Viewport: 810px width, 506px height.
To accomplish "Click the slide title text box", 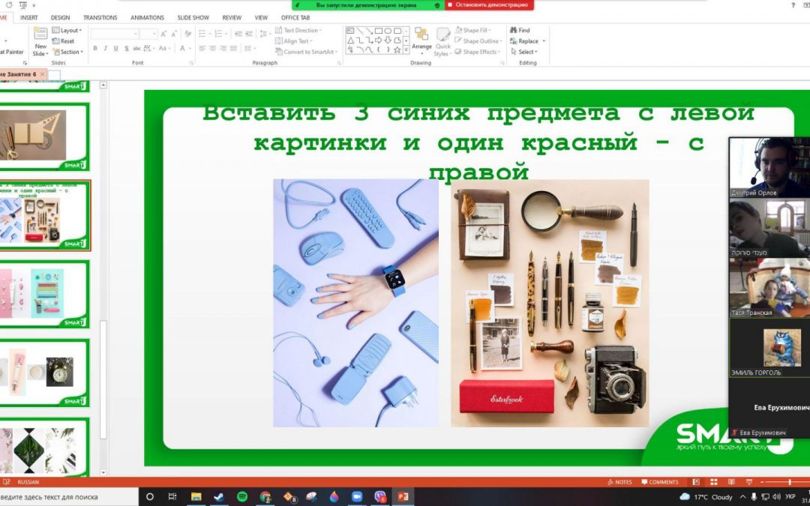I will [x=478, y=142].
